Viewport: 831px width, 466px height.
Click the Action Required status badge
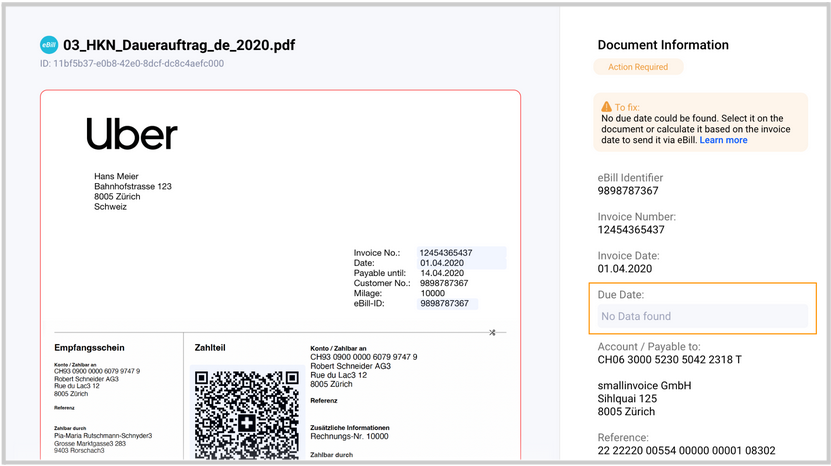pos(638,67)
